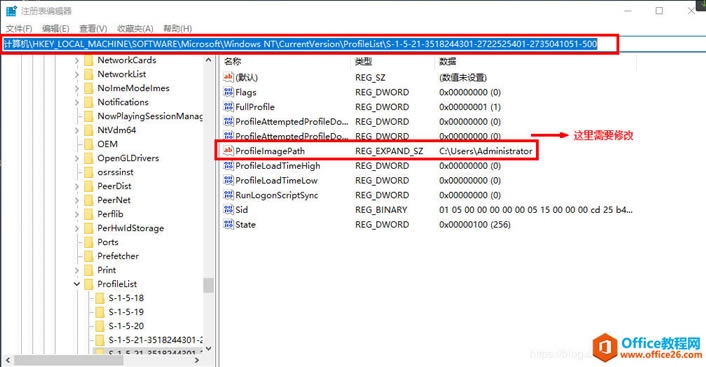
Task: Select the ProfileLoadTimeLow value name
Action: click(x=276, y=181)
